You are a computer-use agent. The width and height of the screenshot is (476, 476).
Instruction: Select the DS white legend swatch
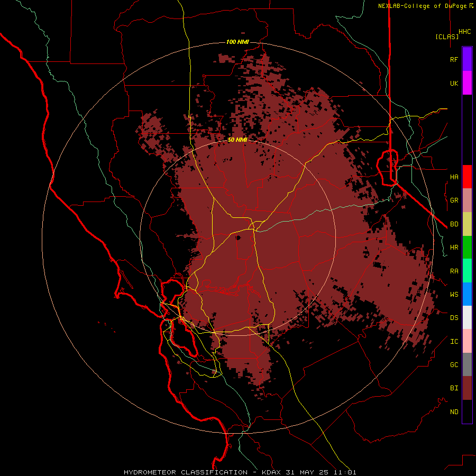coord(467,317)
